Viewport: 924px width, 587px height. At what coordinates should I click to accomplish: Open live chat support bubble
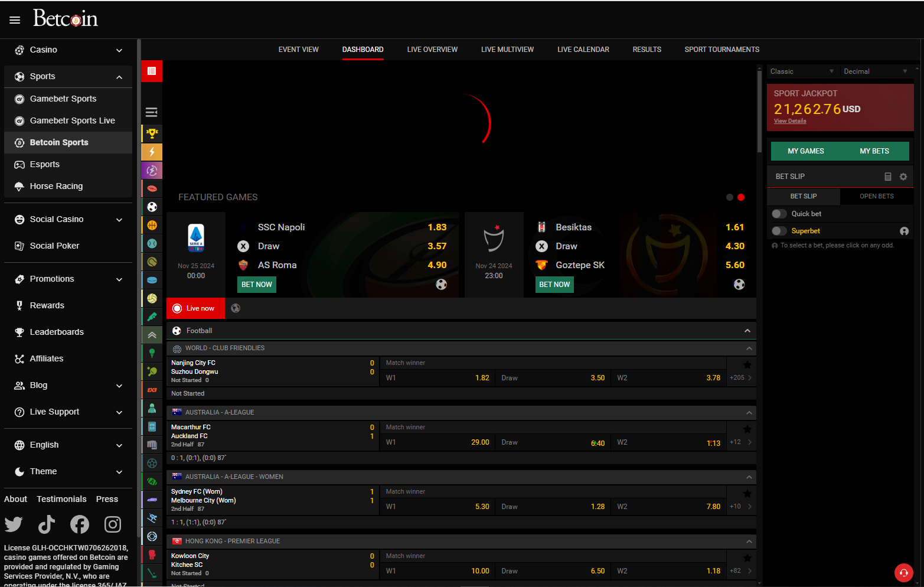click(903, 573)
